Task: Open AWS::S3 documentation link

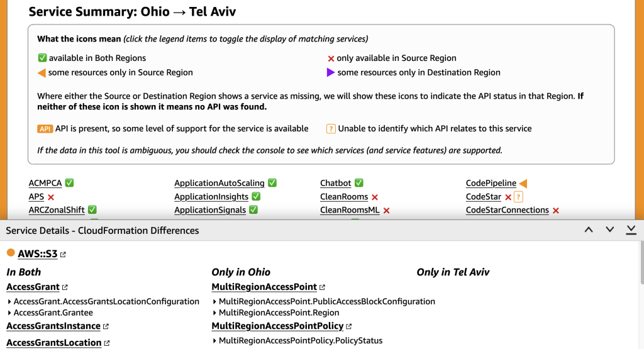Action: tap(37, 254)
